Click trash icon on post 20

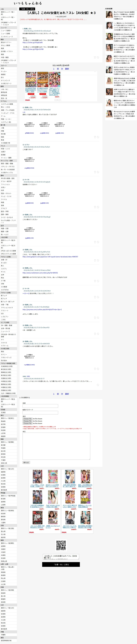pyautogui.click(x=95, y=369)
